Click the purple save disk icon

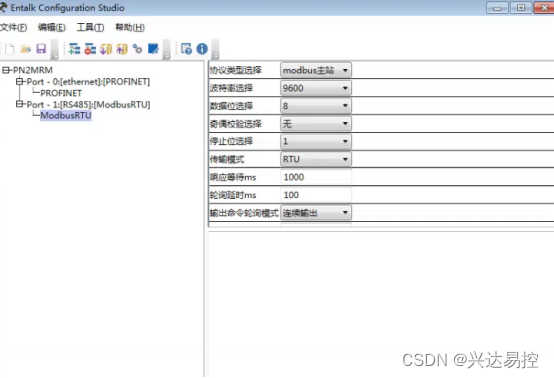[x=41, y=49]
